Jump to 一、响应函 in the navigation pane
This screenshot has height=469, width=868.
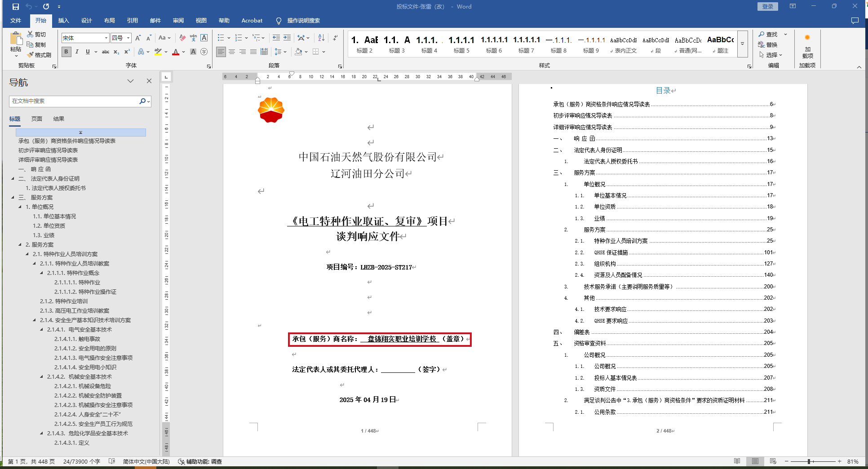pyautogui.click(x=35, y=169)
